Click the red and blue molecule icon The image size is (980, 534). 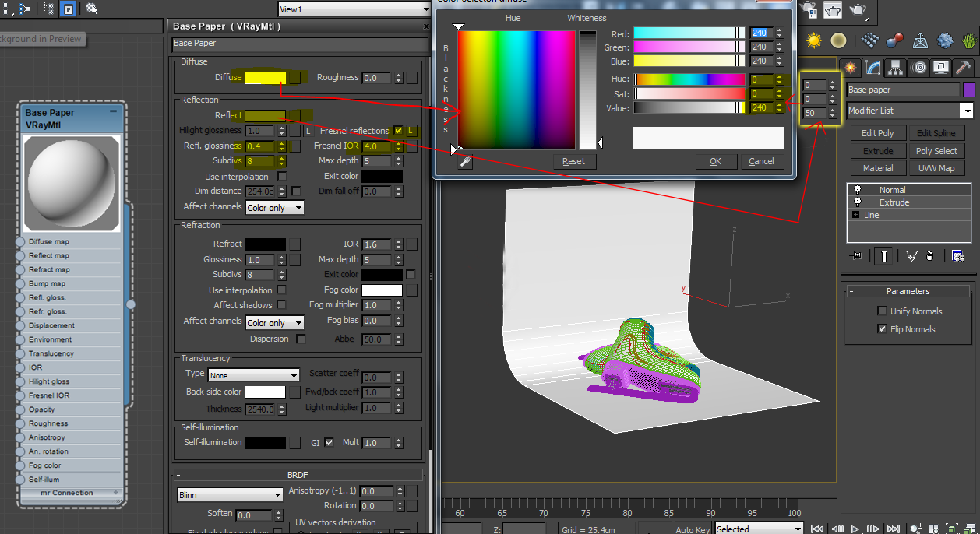coord(895,40)
